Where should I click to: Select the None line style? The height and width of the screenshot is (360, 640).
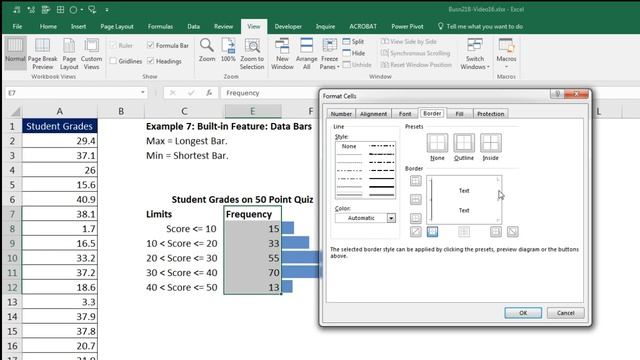pos(349,146)
